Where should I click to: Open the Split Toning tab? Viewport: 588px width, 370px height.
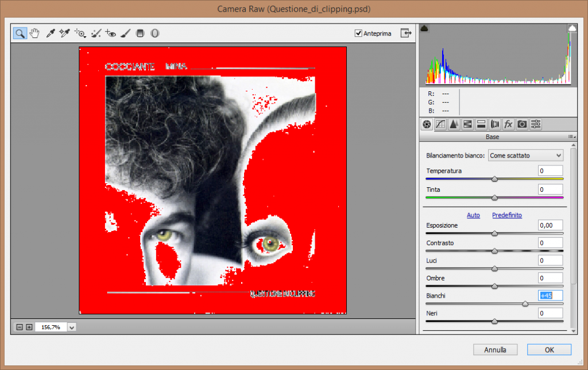[x=481, y=124]
